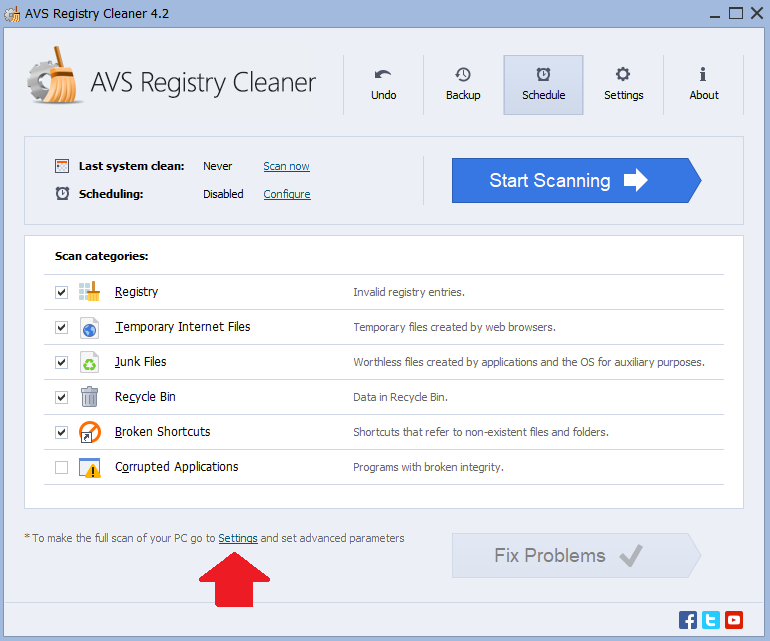770x641 pixels.
Task: Click the 'Worthless files created by applications' description
Action: (x=529, y=362)
